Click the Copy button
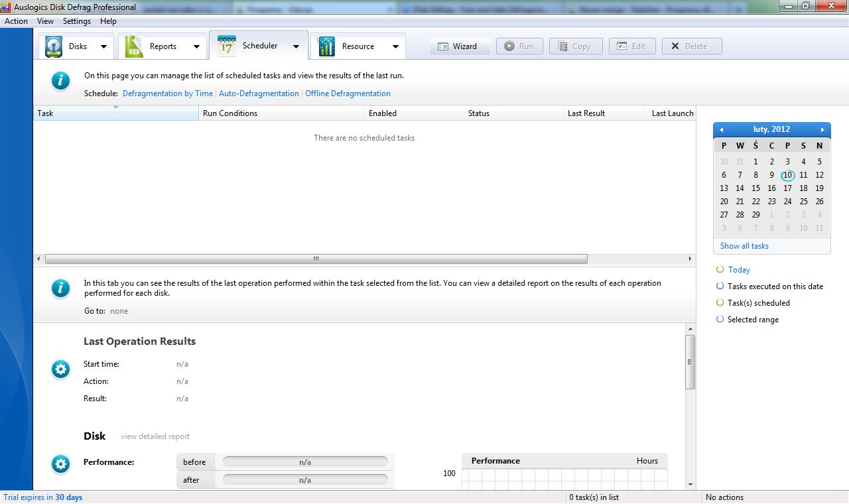The image size is (849, 504). point(576,46)
